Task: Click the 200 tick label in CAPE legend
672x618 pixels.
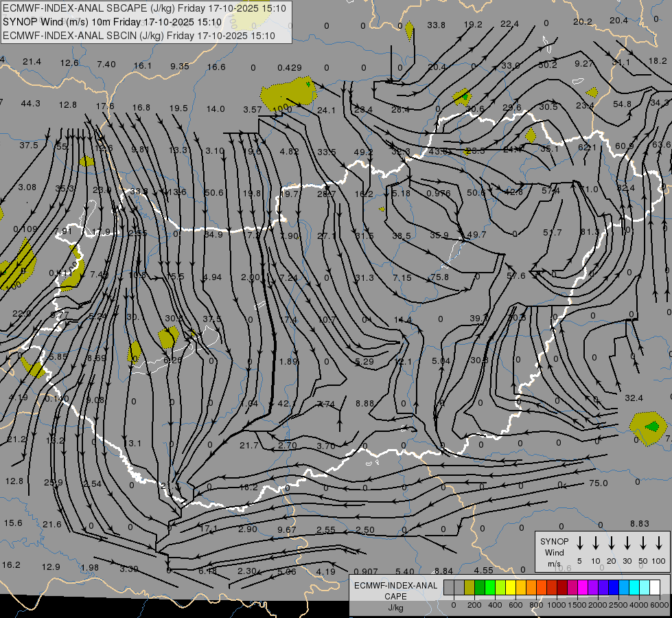Action: pos(474,605)
